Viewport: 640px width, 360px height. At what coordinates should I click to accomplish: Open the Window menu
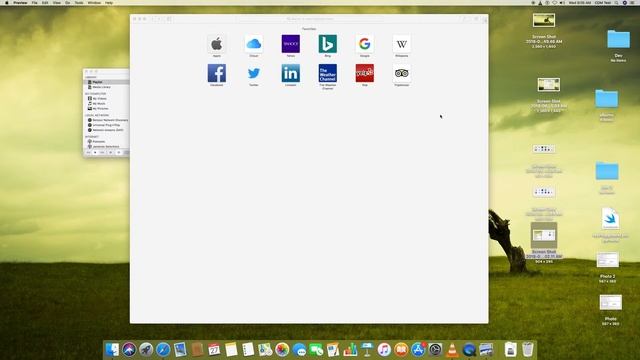pyautogui.click(x=94, y=3)
